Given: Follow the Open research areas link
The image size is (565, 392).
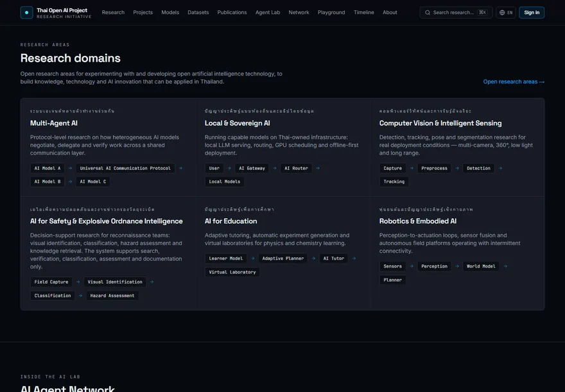Looking at the screenshot, I should [514, 81].
